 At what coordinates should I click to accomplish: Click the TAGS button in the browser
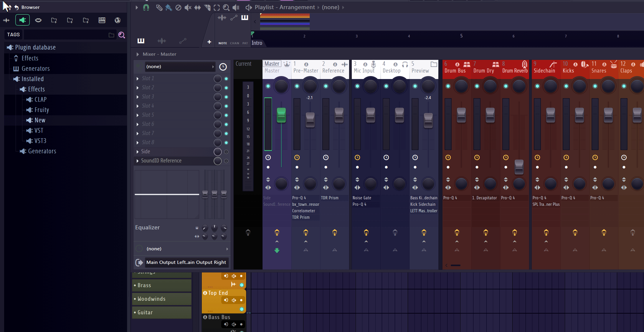point(13,34)
